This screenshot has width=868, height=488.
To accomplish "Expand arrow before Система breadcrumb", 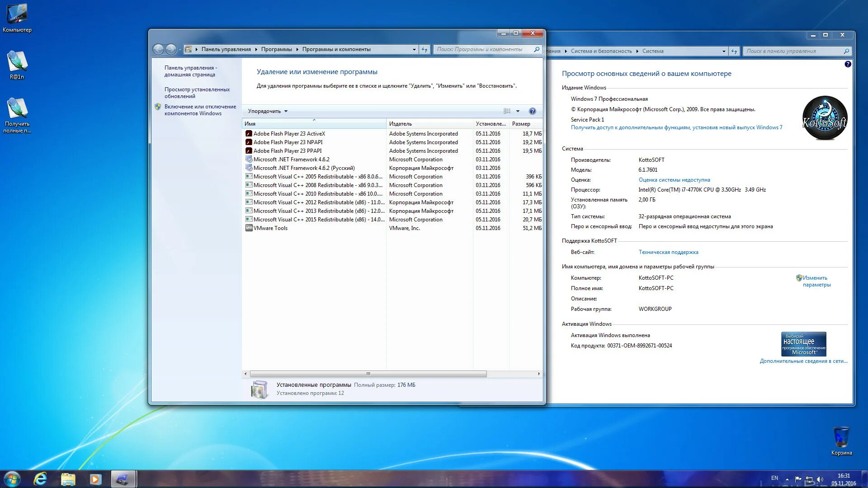I will 637,51.
